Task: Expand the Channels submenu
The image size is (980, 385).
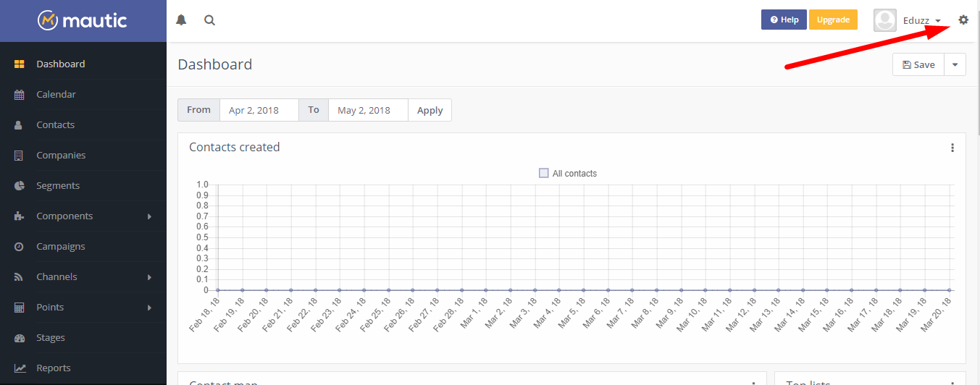Action: [149, 277]
